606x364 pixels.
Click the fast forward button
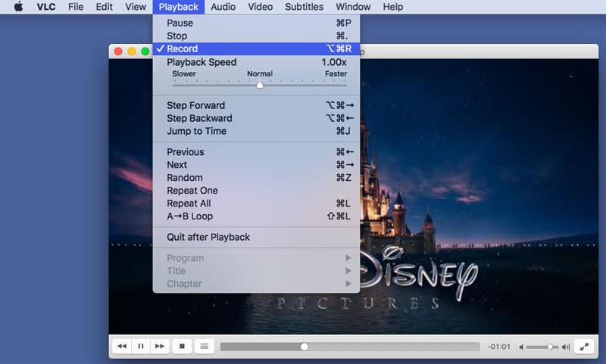(x=160, y=347)
